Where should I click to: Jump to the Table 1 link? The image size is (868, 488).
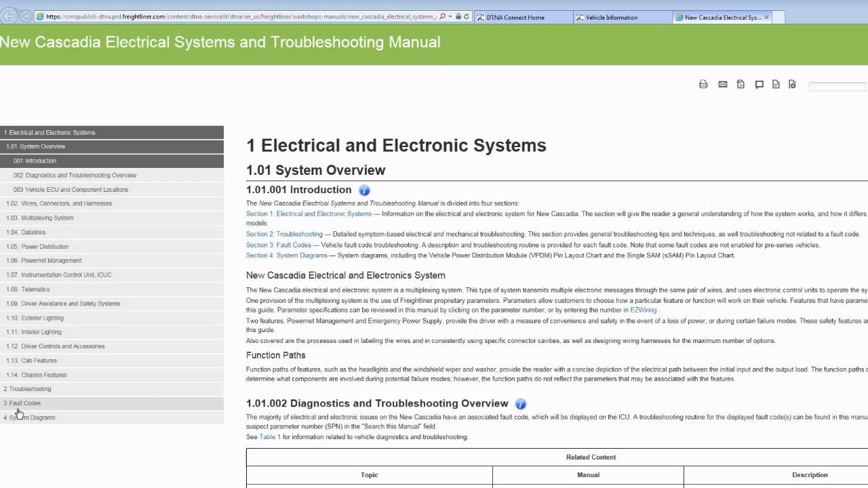pos(270,437)
